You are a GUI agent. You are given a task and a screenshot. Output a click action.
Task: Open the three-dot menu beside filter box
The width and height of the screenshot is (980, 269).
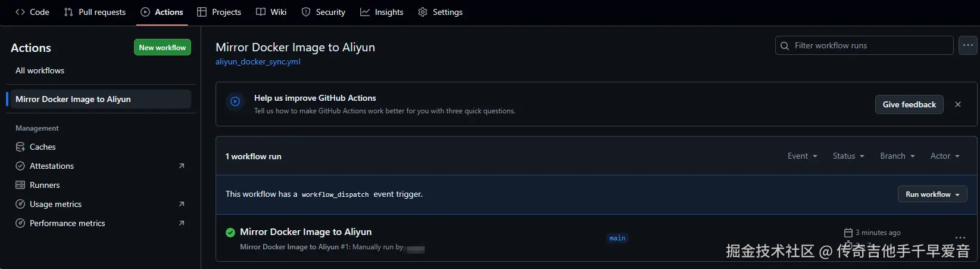(967, 45)
